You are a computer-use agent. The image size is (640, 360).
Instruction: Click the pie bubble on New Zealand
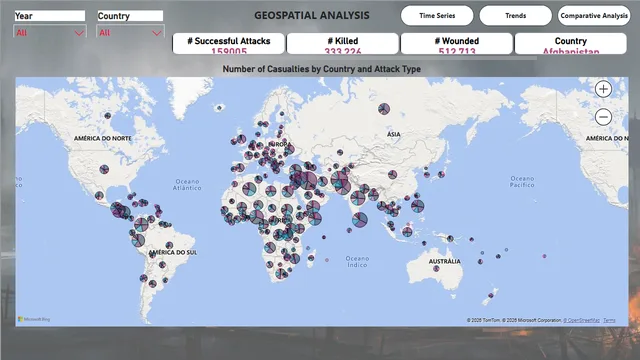(x=491, y=295)
